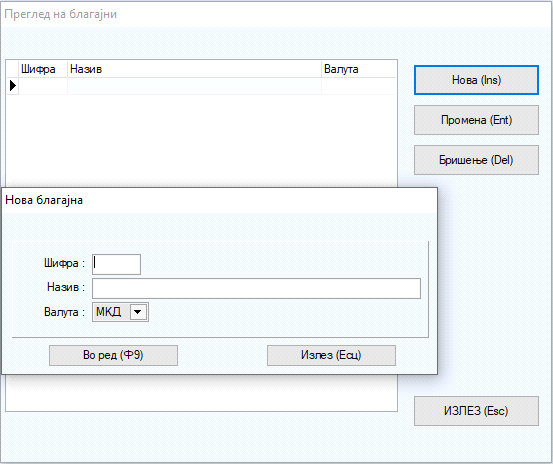
Task: Click the grid's top-left corner header cell
Action: tap(13, 69)
